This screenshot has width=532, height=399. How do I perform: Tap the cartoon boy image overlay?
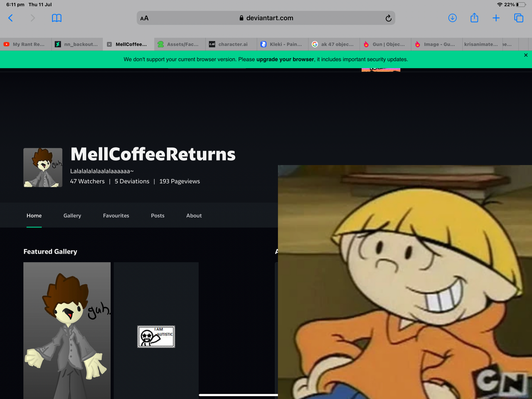405,282
